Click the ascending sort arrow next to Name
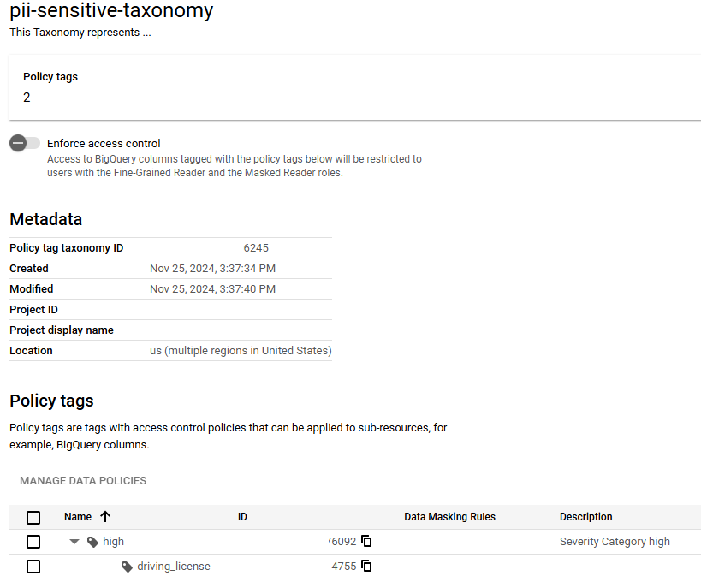The image size is (701, 588). point(105,517)
